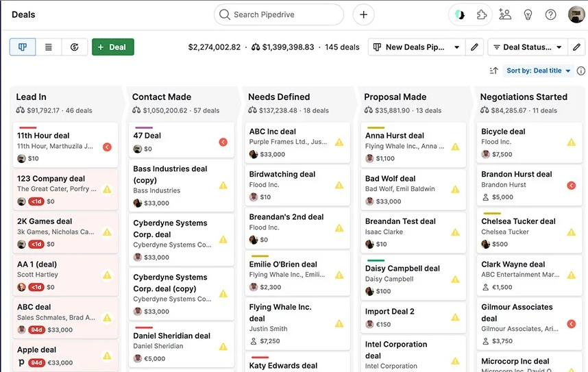
Task: Click warning icon on 123 Company deal
Action: click(x=107, y=189)
